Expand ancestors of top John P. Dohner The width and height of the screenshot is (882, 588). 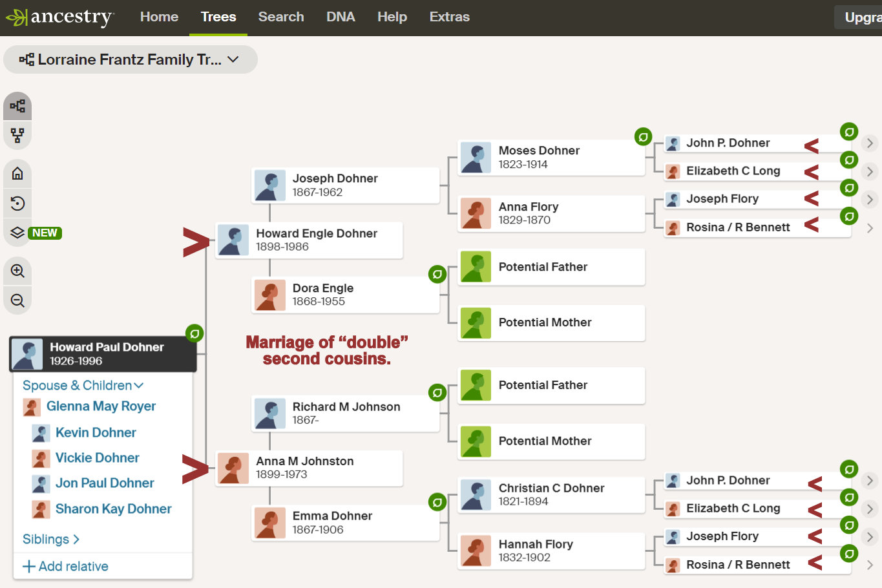pyautogui.click(x=870, y=143)
